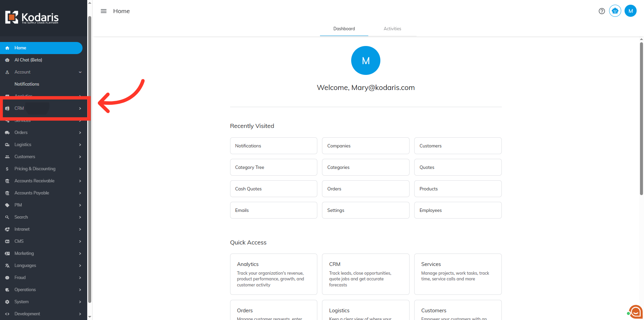Open the Emails recently visited card
The width and height of the screenshot is (644, 320).
point(274,210)
